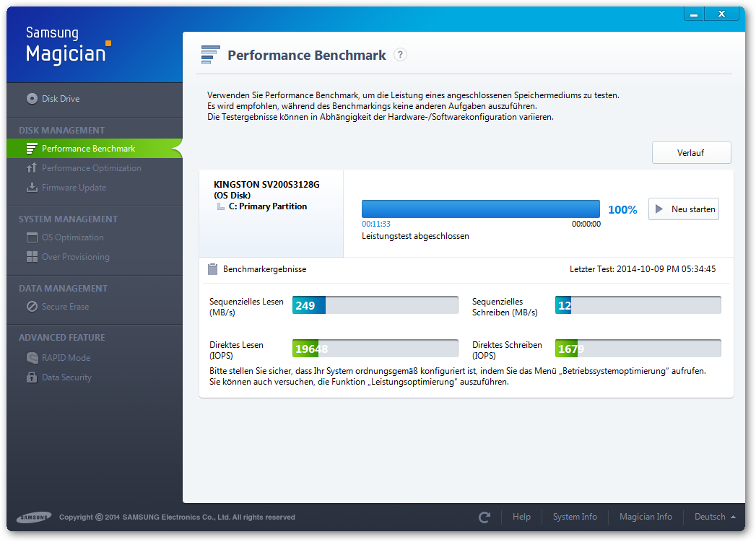Open the help question mark beside title
This screenshot has width=756, height=542.
pos(400,55)
